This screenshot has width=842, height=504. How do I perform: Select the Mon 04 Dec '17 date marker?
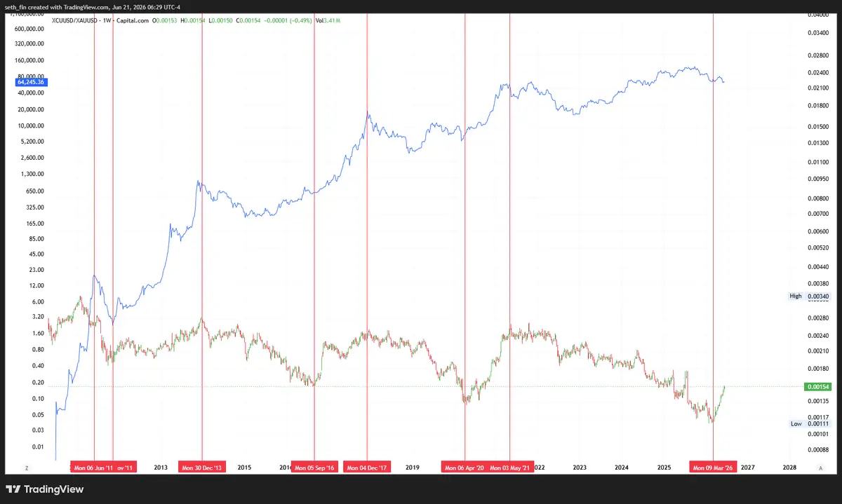(367, 467)
